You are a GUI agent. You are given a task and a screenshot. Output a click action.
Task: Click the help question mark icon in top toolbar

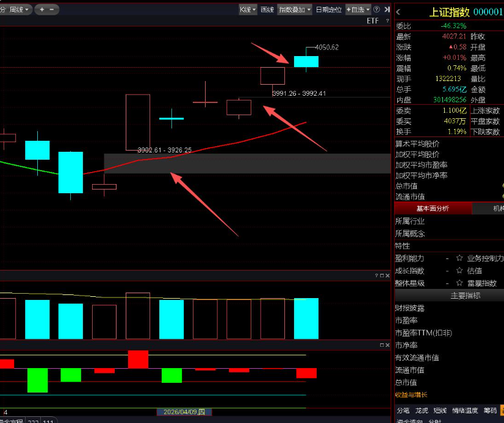376,9
